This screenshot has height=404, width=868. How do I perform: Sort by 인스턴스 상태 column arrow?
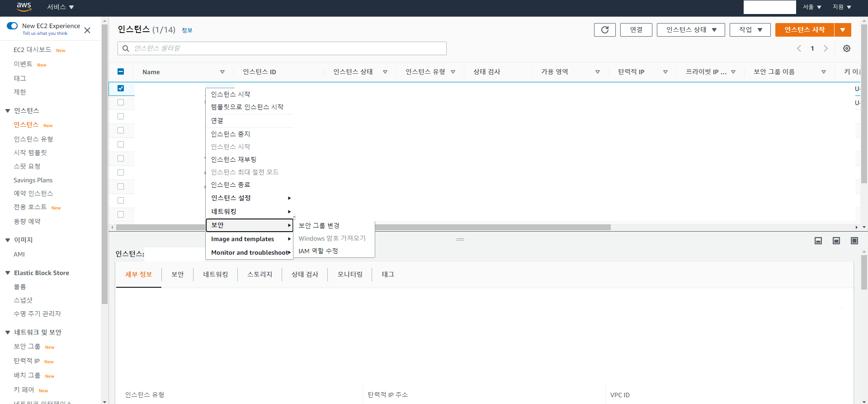coord(385,72)
